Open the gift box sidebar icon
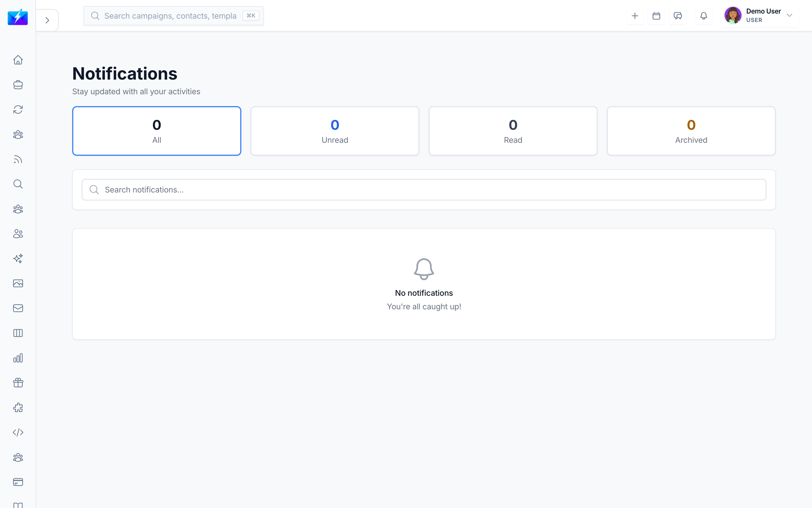The image size is (812, 508). (18, 383)
